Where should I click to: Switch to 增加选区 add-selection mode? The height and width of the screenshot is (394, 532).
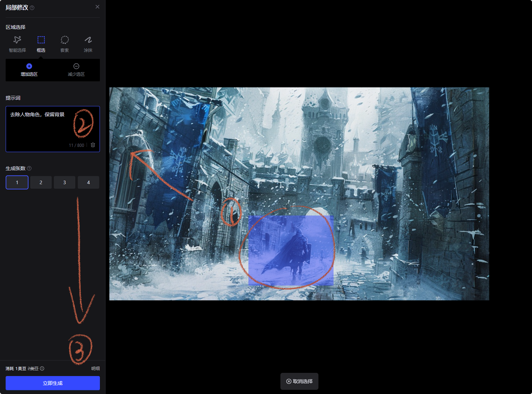point(29,70)
